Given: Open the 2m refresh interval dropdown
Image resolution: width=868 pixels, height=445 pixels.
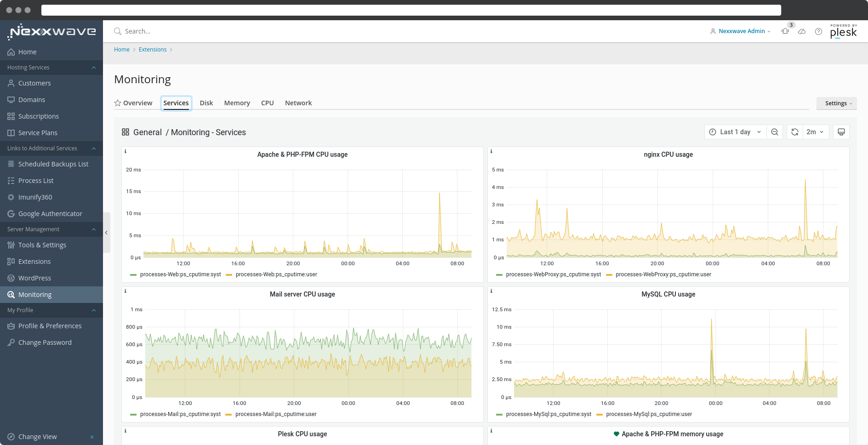Looking at the screenshot, I should click(x=816, y=132).
